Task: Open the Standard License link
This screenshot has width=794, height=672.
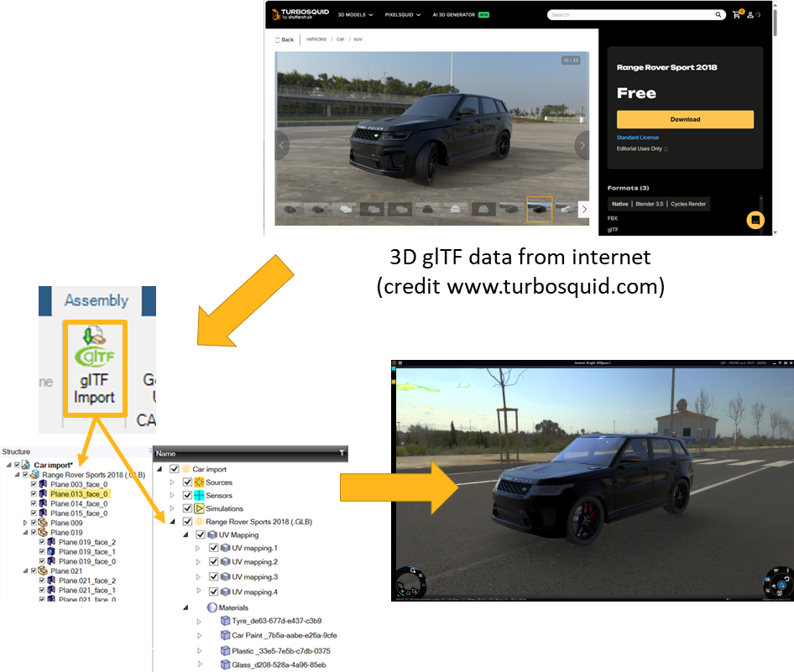Action: tap(638, 138)
